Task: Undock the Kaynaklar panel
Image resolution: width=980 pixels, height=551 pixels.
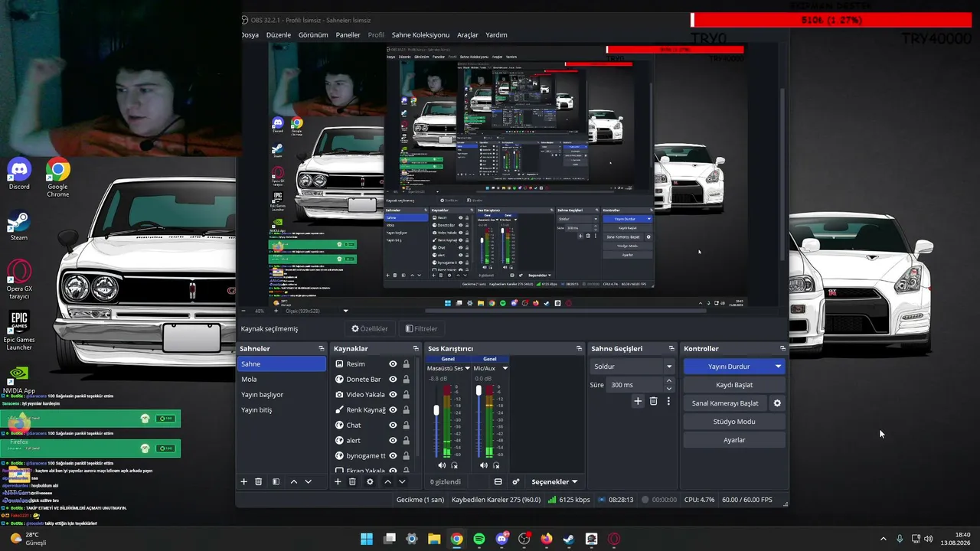Action: point(415,349)
